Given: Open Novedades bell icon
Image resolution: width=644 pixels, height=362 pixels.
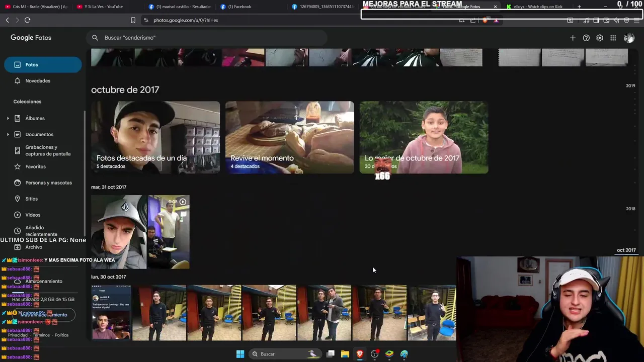Looking at the screenshot, I should pos(17,81).
